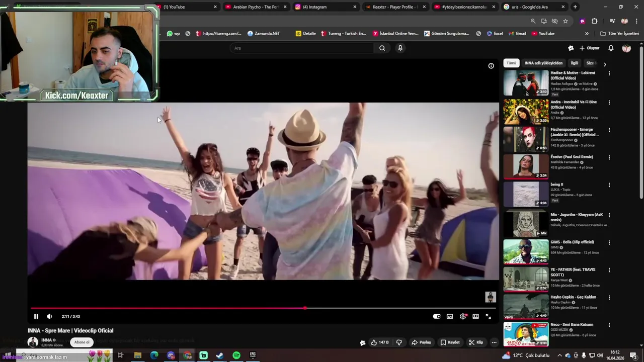Open the browser extensions puzzle icon

coord(594,21)
